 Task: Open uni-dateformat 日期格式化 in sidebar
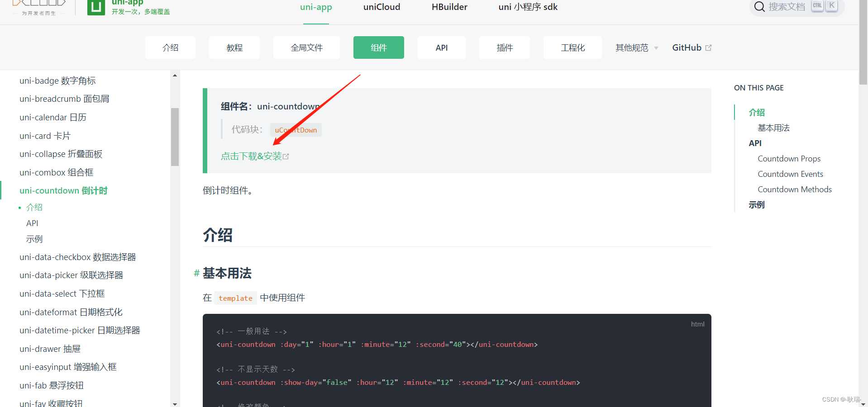pos(71,312)
